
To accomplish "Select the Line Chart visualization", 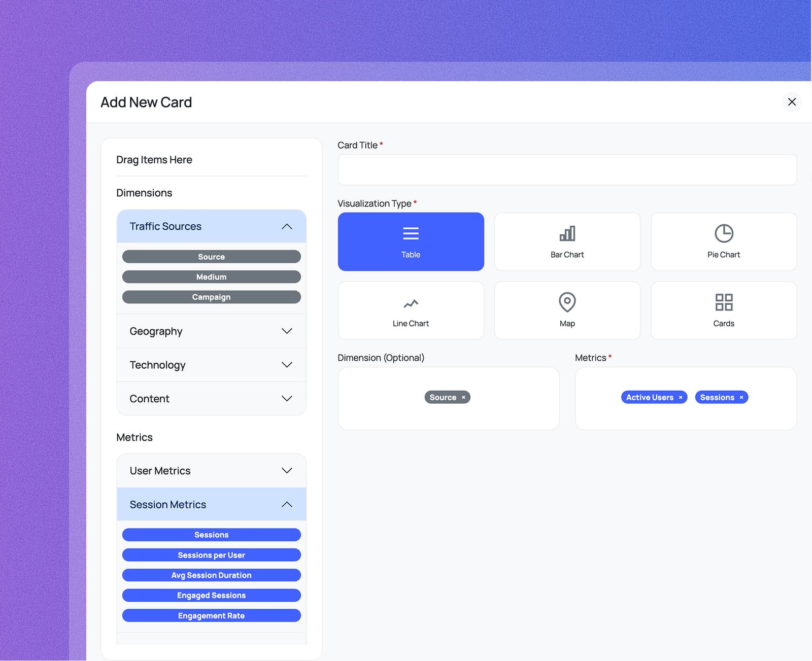I will coord(411,310).
